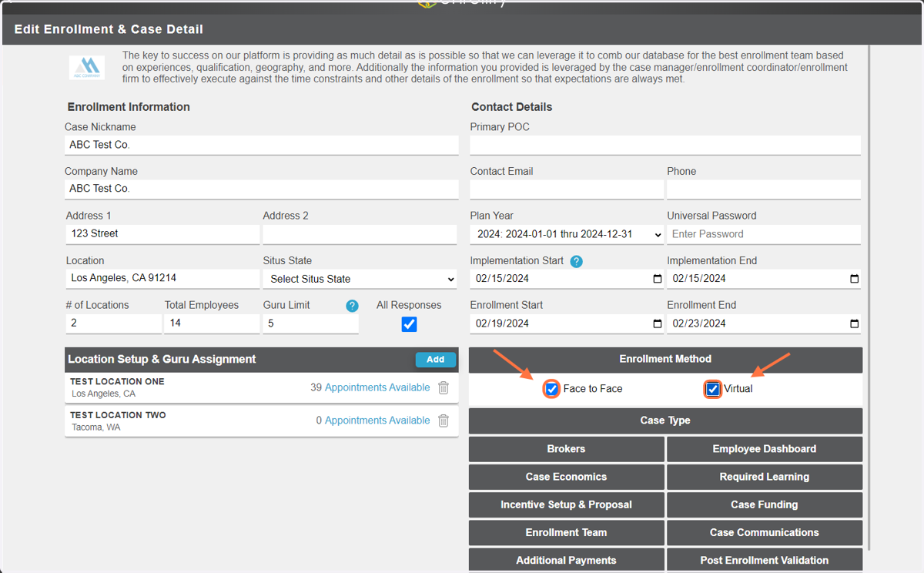Click the Enrollment Start date field
The width and height of the screenshot is (924, 573).
pyautogui.click(x=567, y=323)
